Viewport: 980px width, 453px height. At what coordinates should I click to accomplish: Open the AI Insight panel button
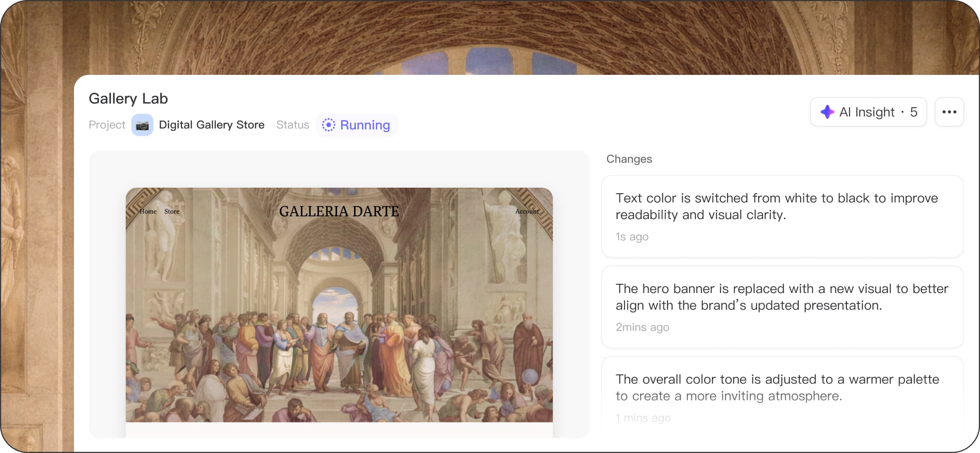tap(868, 112)
